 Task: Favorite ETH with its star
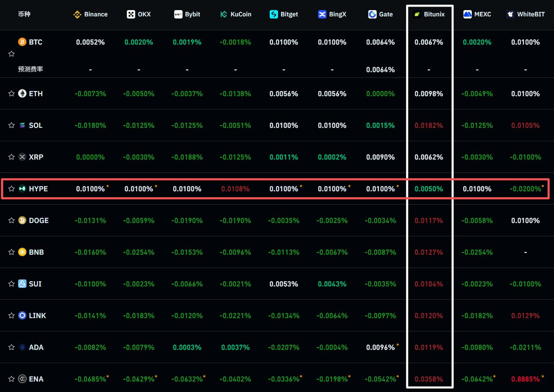pyautogui.click(x=12, y=94)
